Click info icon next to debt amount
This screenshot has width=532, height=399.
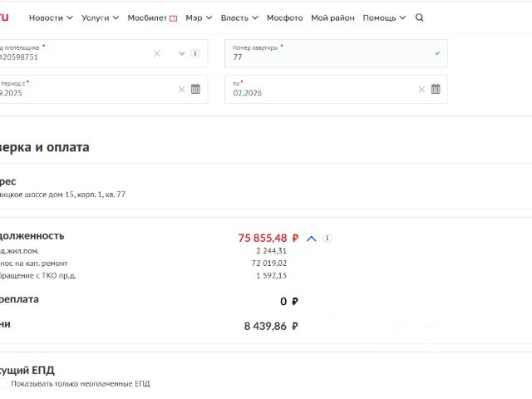328,238
